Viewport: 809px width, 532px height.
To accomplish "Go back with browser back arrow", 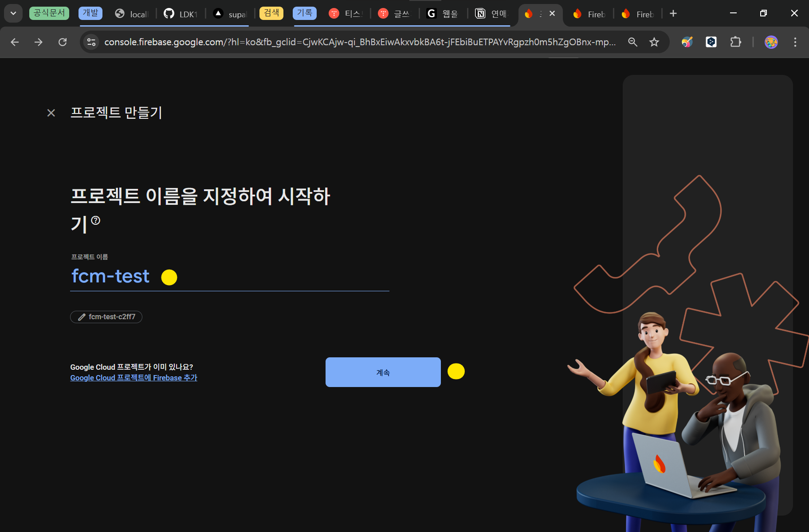I will tap(15, 42).
